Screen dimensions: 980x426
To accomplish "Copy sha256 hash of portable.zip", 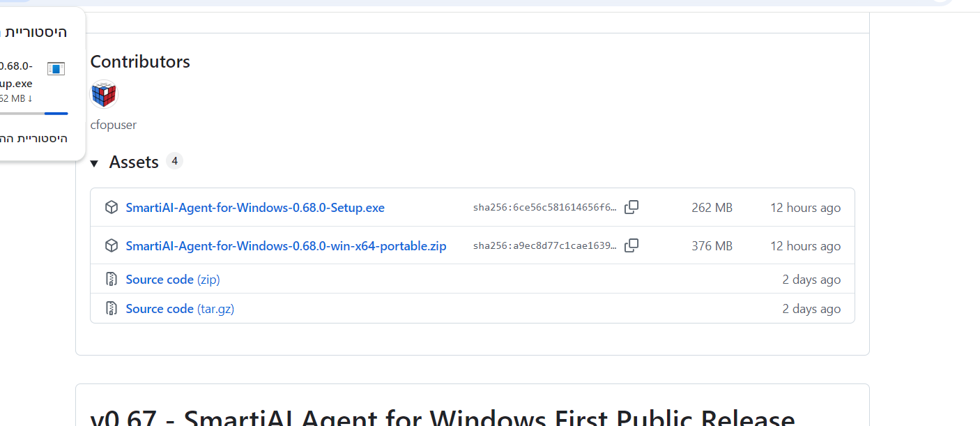I will click(631, 245).
